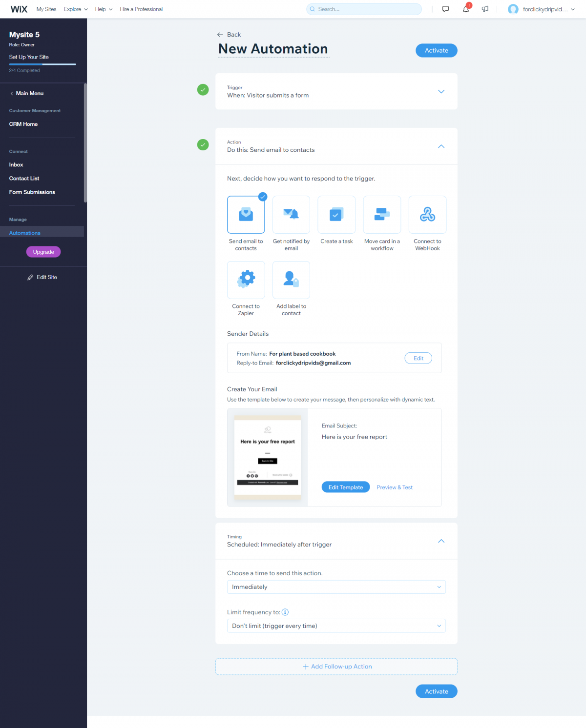Pick the Add label to contact action
586x728 pixels.
coord(291,280)
